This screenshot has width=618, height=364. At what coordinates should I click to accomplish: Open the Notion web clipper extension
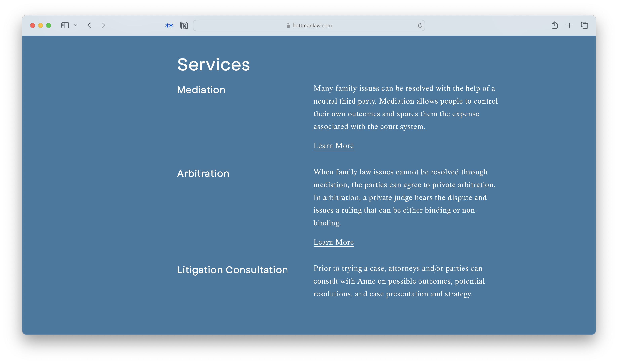[184, 25]
